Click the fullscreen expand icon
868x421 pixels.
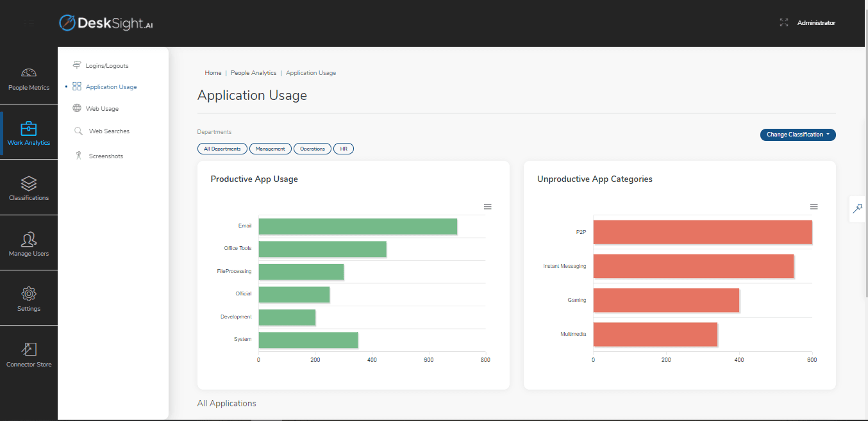(x=783, y=22)
